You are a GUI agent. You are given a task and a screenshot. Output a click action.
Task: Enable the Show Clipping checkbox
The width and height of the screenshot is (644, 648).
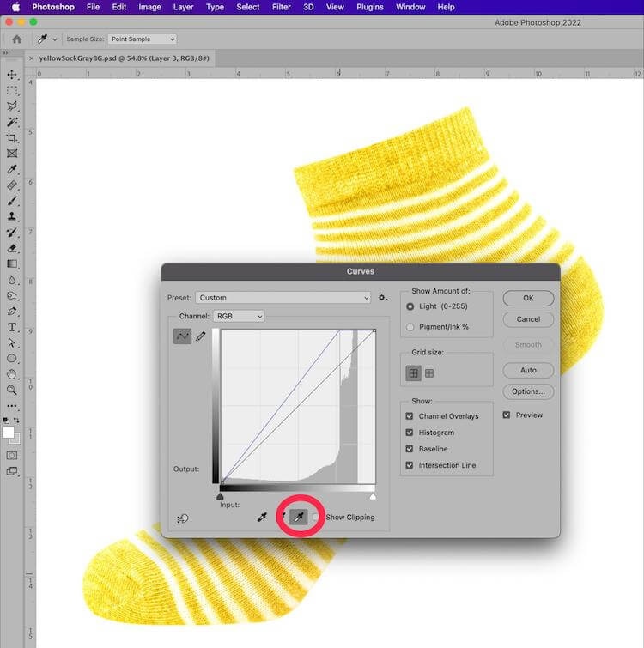tap(318, 517)
